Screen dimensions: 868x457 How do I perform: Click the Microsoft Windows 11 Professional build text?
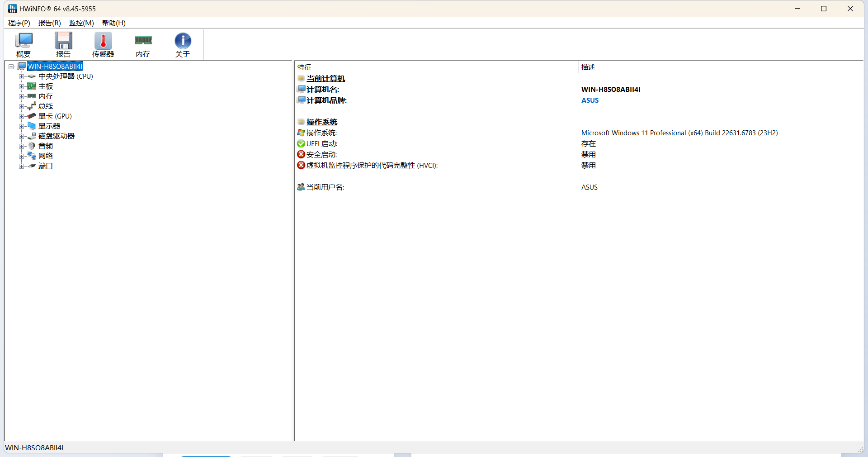click(x=679, y=133)
